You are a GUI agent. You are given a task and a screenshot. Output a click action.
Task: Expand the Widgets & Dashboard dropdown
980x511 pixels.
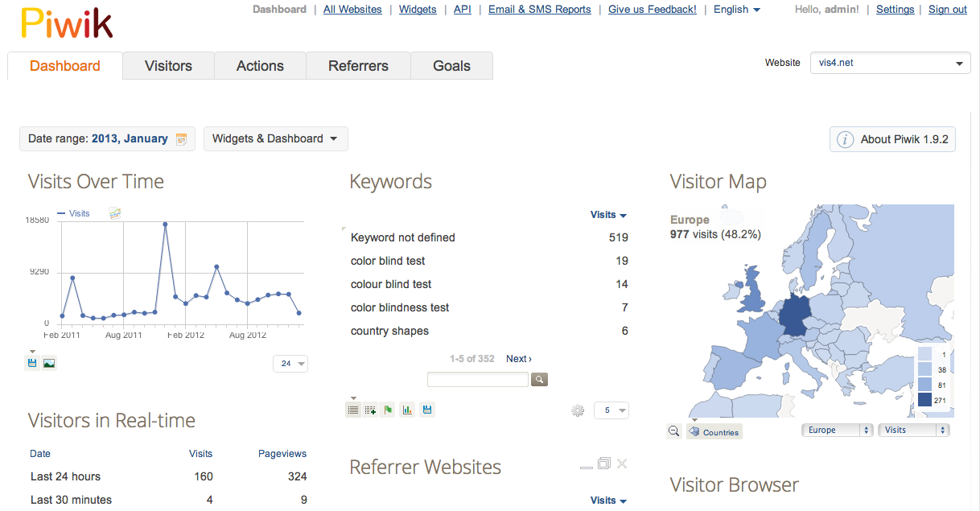(275, 138)
